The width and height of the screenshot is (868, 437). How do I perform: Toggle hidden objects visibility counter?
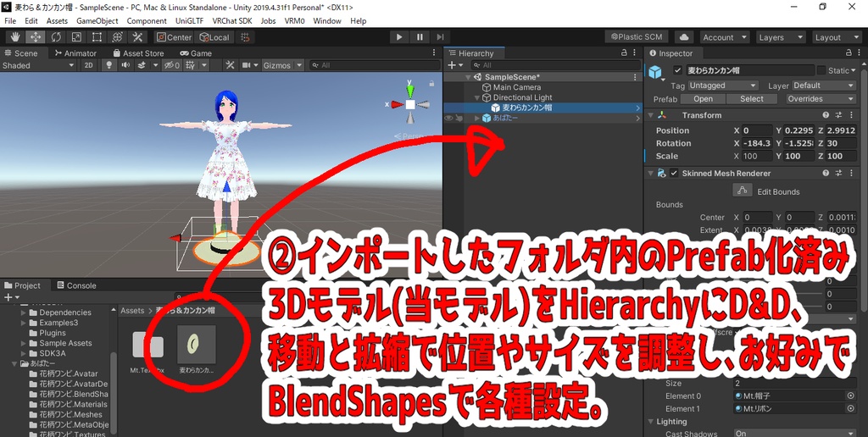pyautogui.click(x=172, y=65)
